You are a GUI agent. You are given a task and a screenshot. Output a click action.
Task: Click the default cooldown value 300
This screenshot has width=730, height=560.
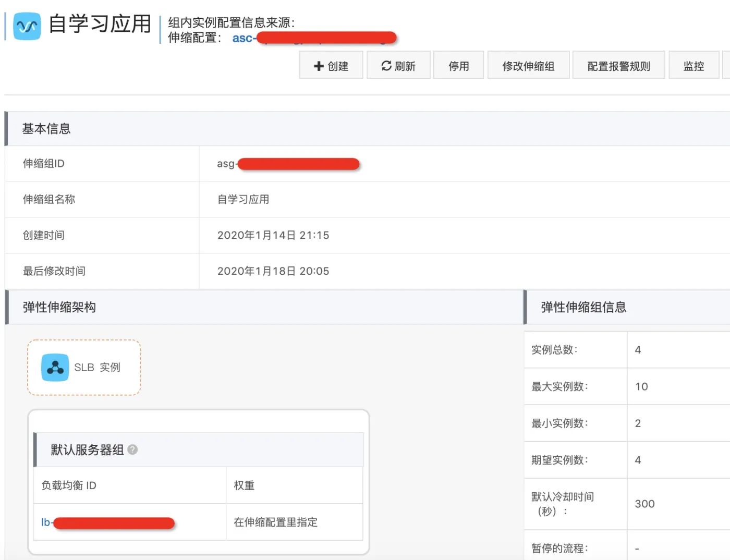click(x=644, y=504)
